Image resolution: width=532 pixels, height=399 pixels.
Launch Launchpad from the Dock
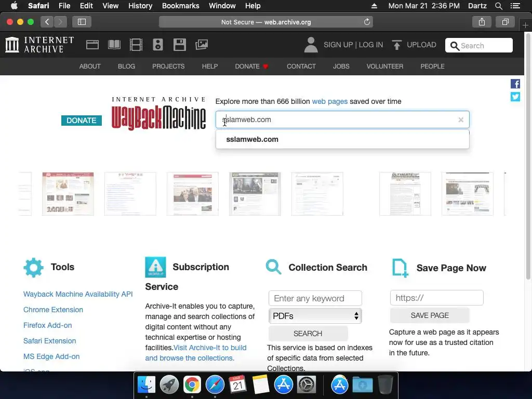tap(169, 385)
